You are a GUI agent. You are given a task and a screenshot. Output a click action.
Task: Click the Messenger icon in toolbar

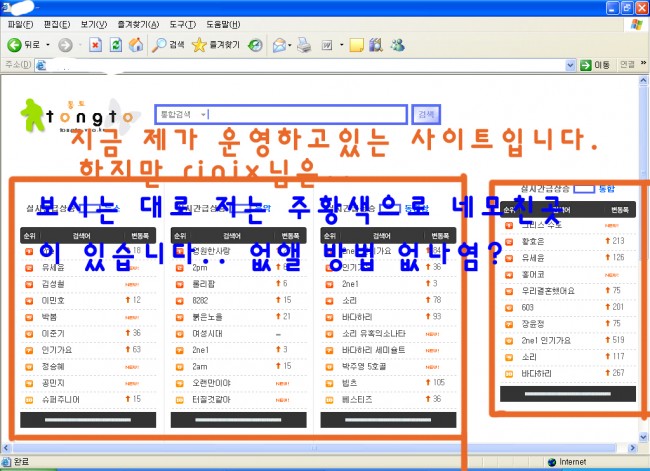[x=397, y=45]
